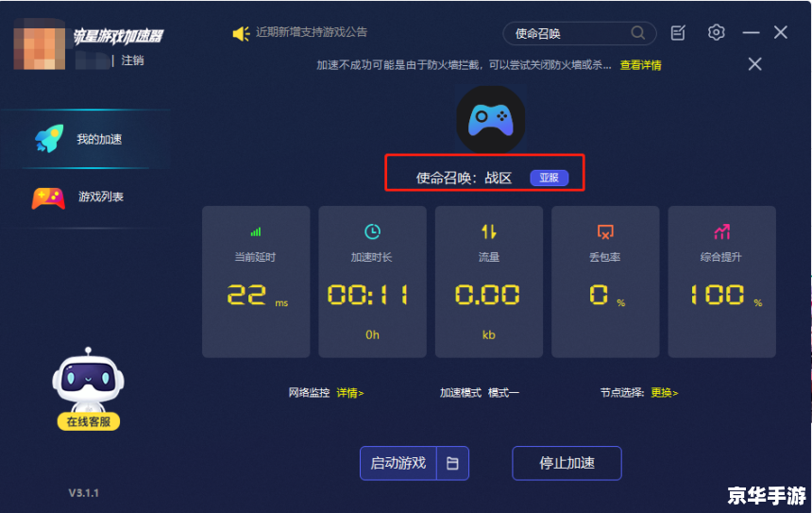Dismiss the firewall notice bar

pyautogui.click(x=754, y=64)
